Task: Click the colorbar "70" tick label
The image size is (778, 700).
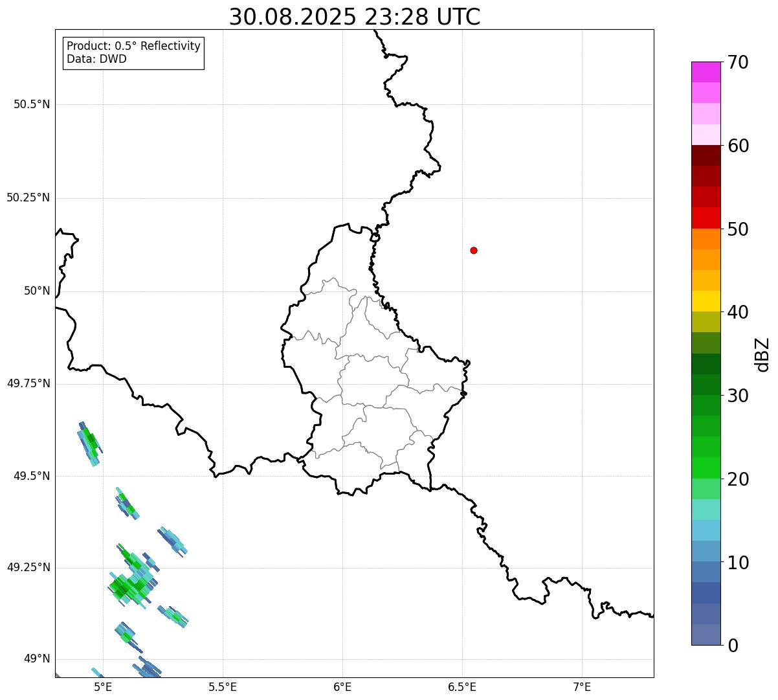Action: tap(739, 62)
